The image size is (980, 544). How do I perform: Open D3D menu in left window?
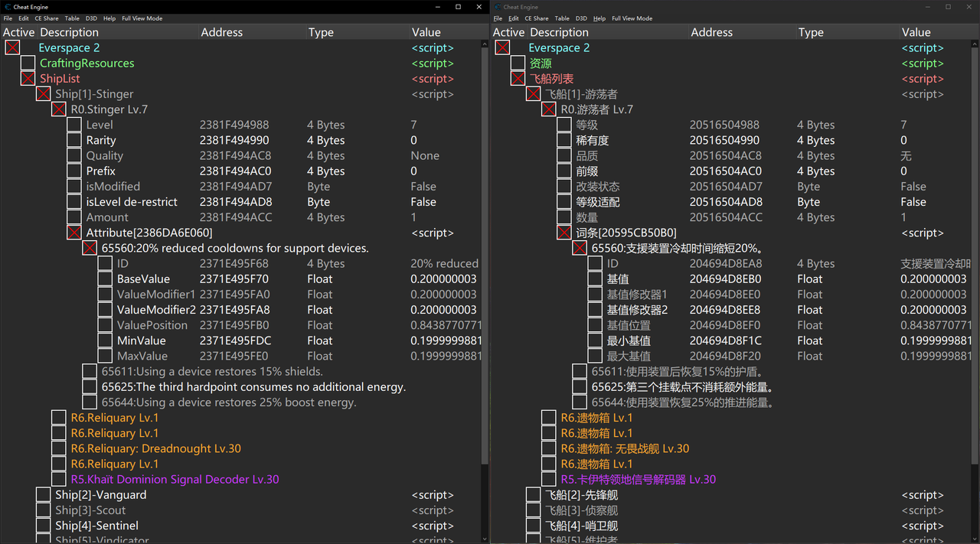[x=91, y=18]
